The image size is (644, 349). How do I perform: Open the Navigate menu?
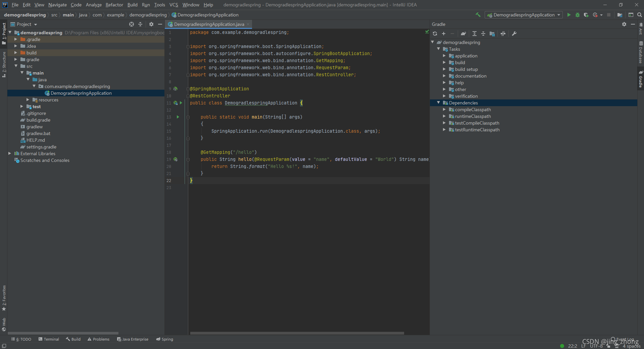click(x=57, y=5)
